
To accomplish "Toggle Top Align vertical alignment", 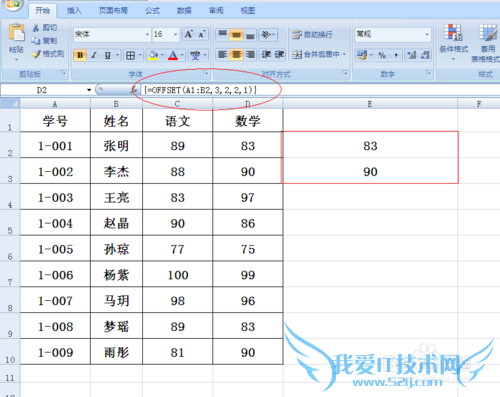I will pos(222,35).
